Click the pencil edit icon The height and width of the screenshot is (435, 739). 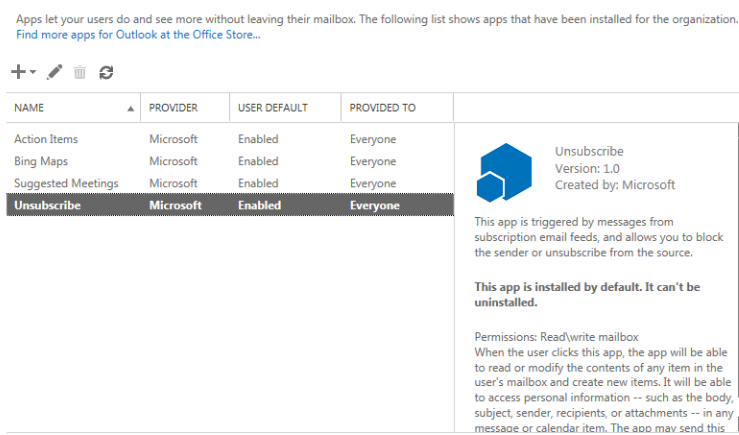click(x=55, y=72)
